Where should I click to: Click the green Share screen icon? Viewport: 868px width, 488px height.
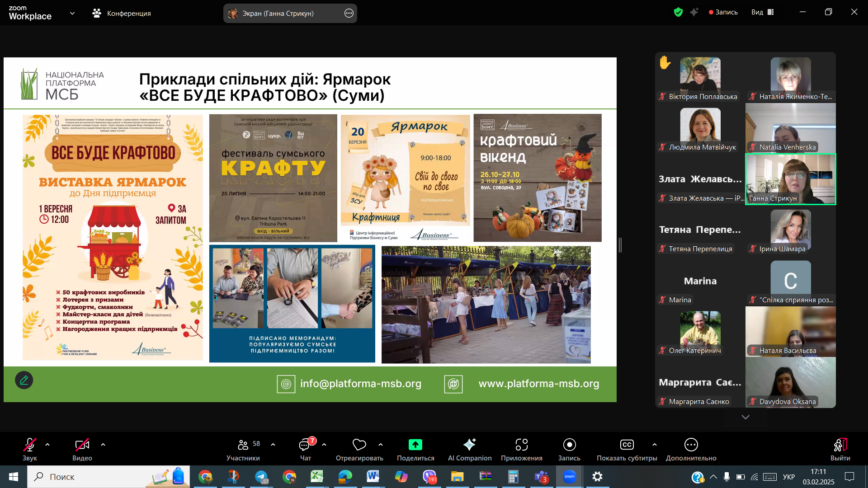(x=415, y=445)
